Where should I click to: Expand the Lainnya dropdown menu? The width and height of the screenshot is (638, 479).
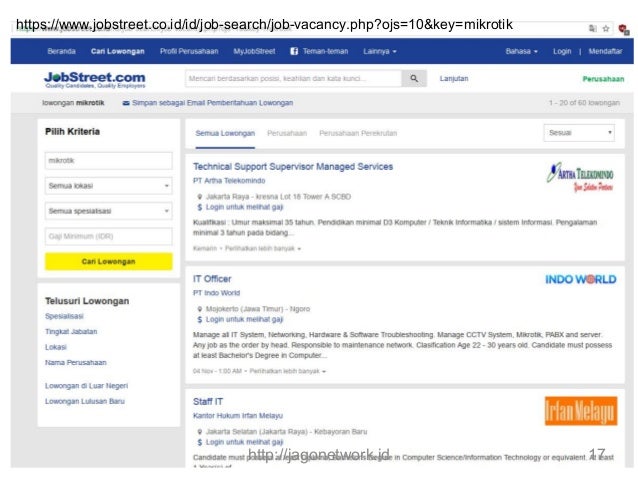(380, 51)
